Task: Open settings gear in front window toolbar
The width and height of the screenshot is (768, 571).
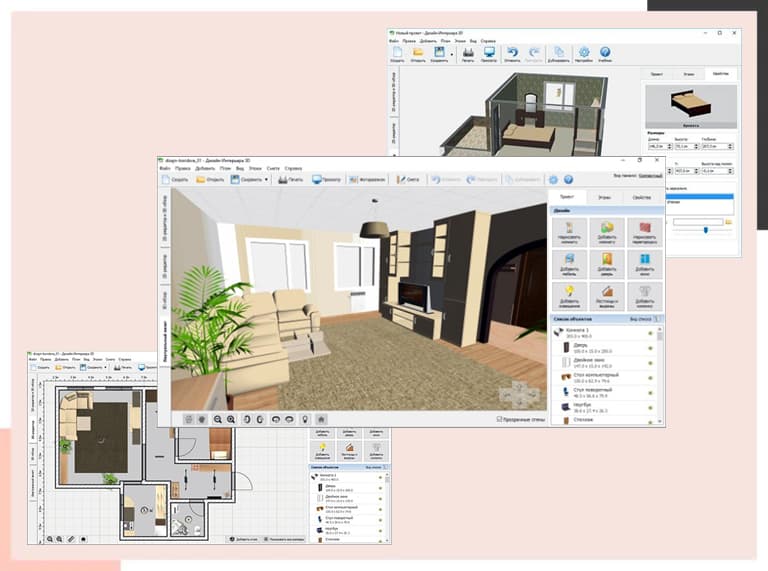Action: point(553,180)
